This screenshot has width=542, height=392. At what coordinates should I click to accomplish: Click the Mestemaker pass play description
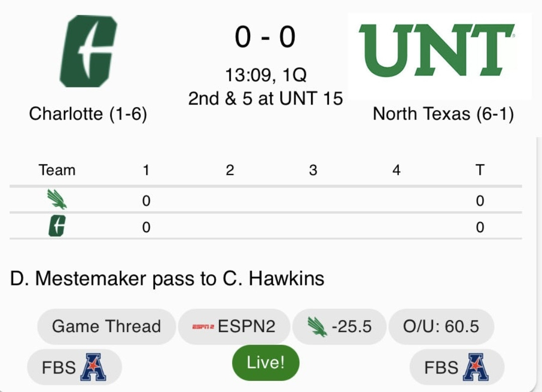tap(167, 278)
